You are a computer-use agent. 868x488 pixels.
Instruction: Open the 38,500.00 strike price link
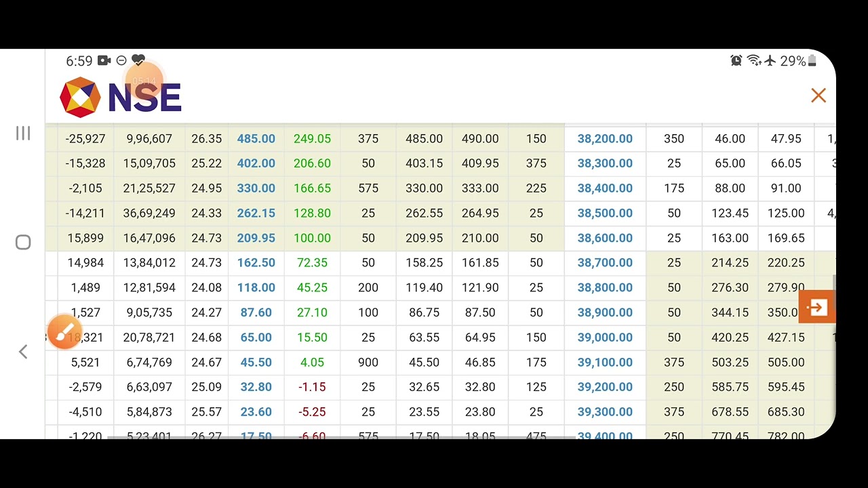[x=605, y=213]
